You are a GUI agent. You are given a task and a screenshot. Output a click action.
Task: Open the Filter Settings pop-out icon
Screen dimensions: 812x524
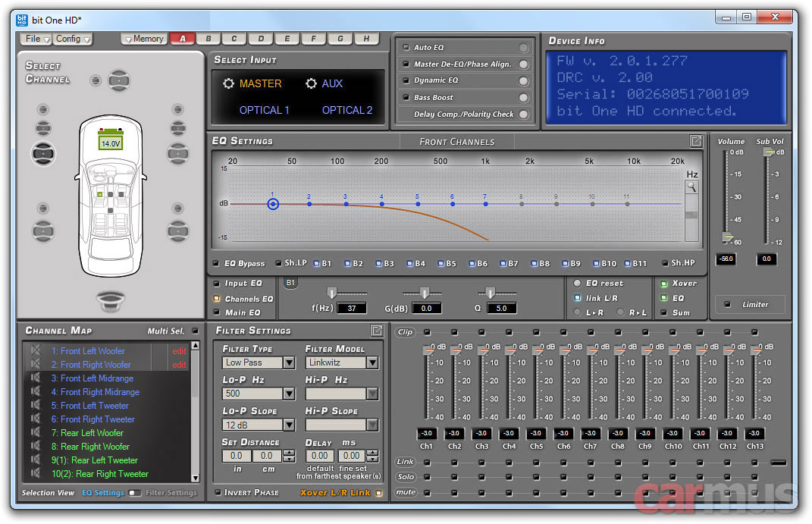point(378,331)
